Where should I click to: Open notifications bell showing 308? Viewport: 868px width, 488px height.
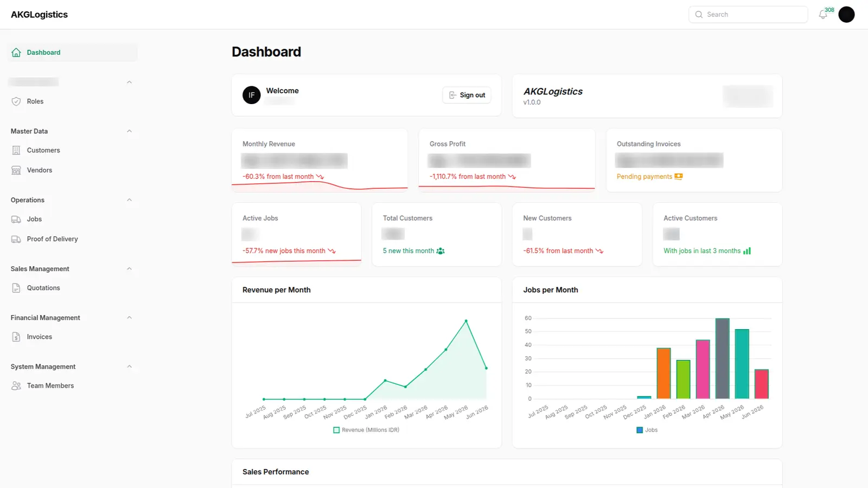[823, 15]
